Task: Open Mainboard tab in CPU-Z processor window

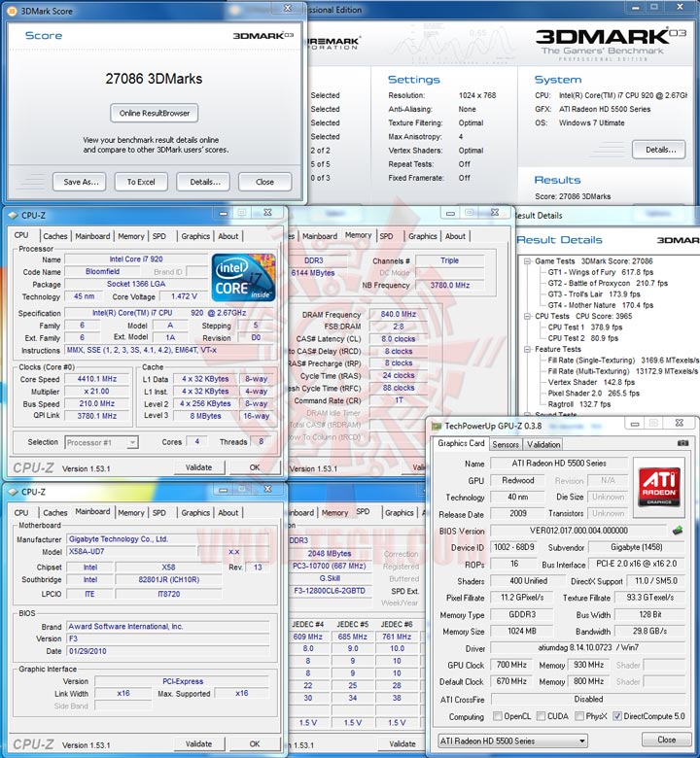Action: (92, 236)
